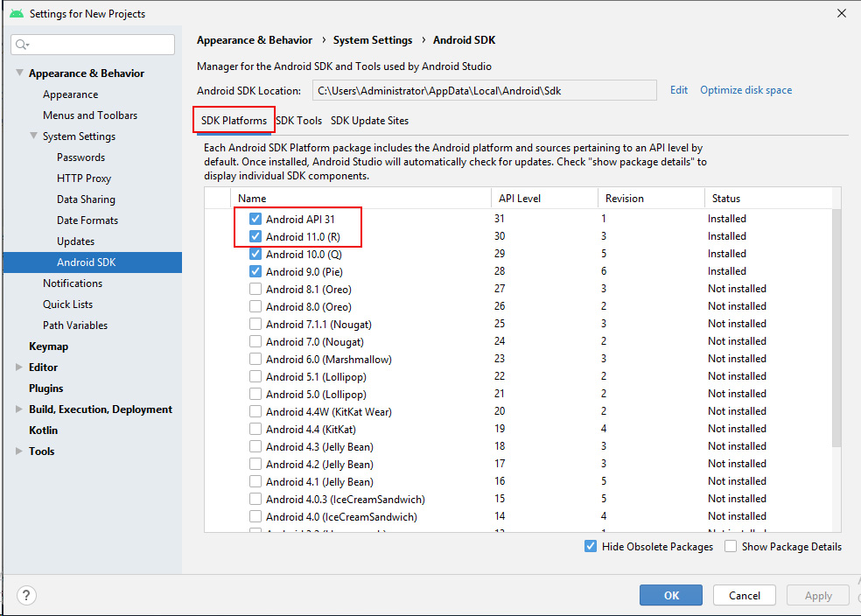The height and width of the screenshot is (616, 861).
Task: Expand the Editor settings node
Action: pos(19,367)
